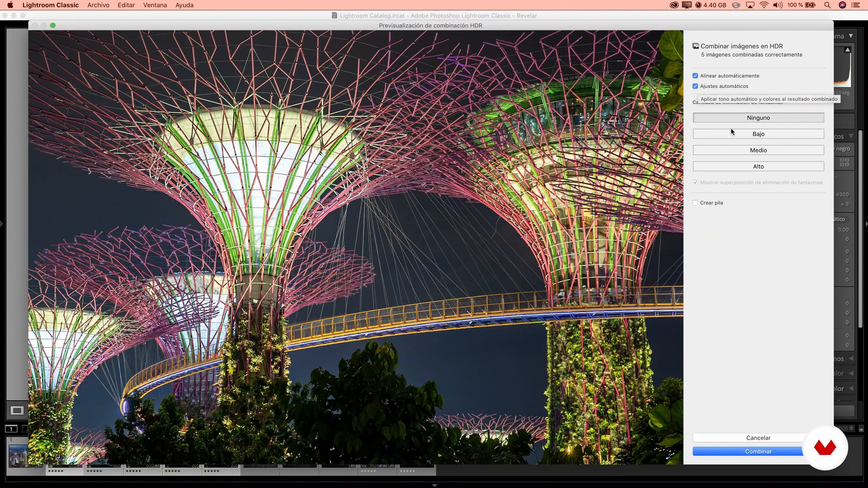868x488 pixels.
Task: Open the Creative Cloud menu bar icon
Action: tap(674, 5)
